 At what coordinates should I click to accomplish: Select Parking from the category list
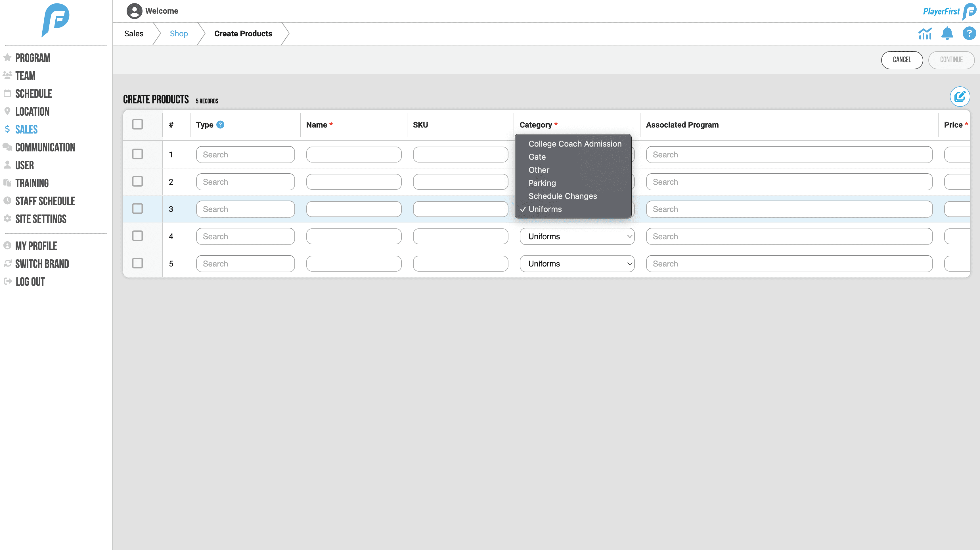pos(542,183)
